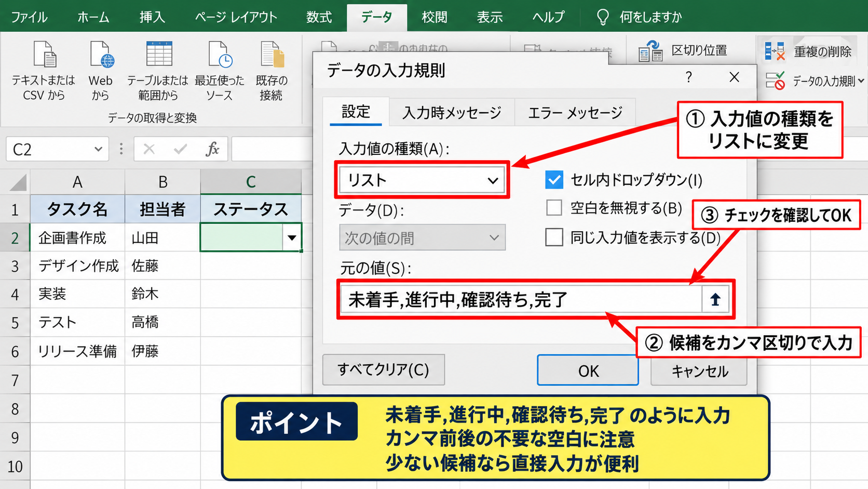Image resolution: width=868 pixels, height=489 pixels.
Task: Switch to エラー メッセージ tab
Action: point(575,112)
